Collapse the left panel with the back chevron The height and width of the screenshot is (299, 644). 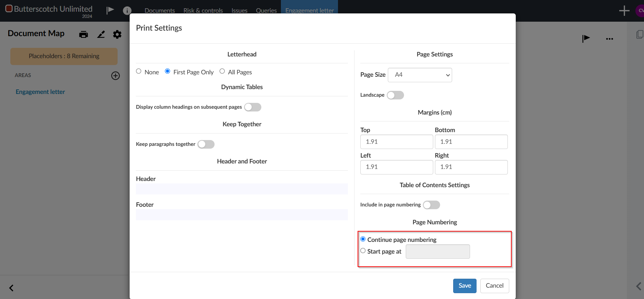click(11, 288)
